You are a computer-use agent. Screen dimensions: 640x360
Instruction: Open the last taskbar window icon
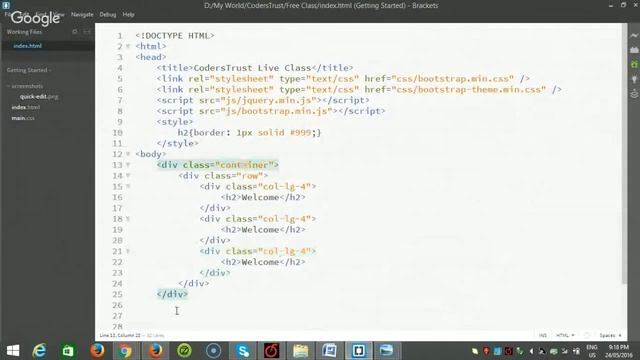click(386, 351)
